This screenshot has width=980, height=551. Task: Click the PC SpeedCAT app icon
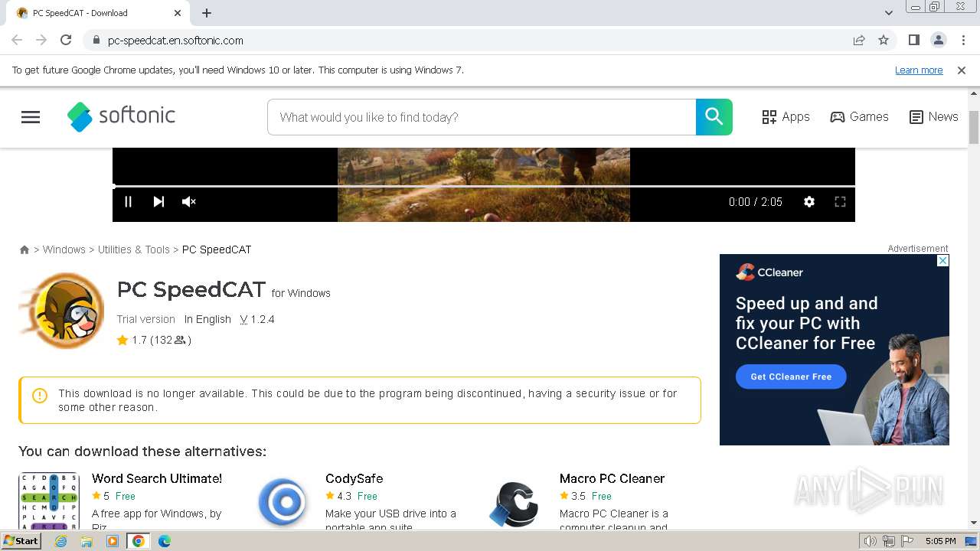click(61, 311)
